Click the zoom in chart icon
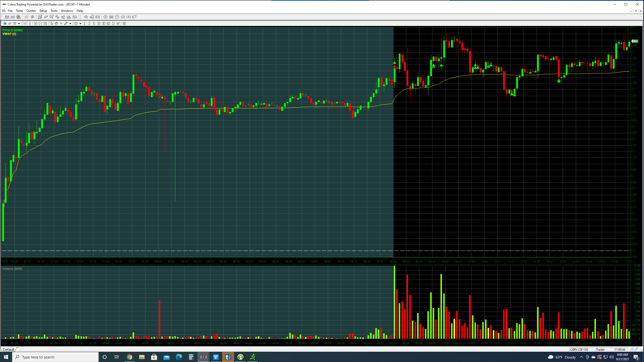 [36, 23]
